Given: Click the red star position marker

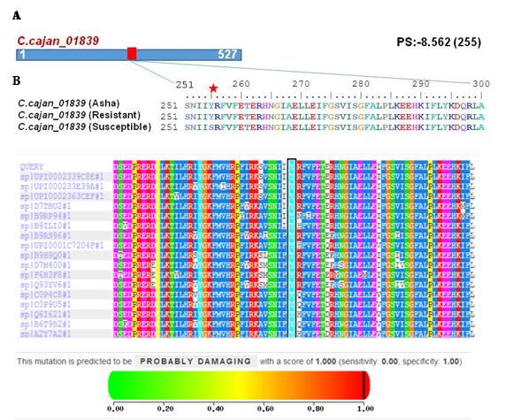Looking at the screenshot, I should 213,88.
